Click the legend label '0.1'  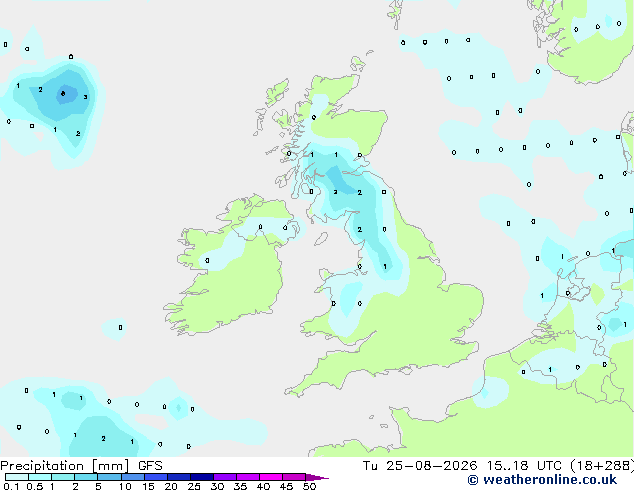tap(11, 486)
